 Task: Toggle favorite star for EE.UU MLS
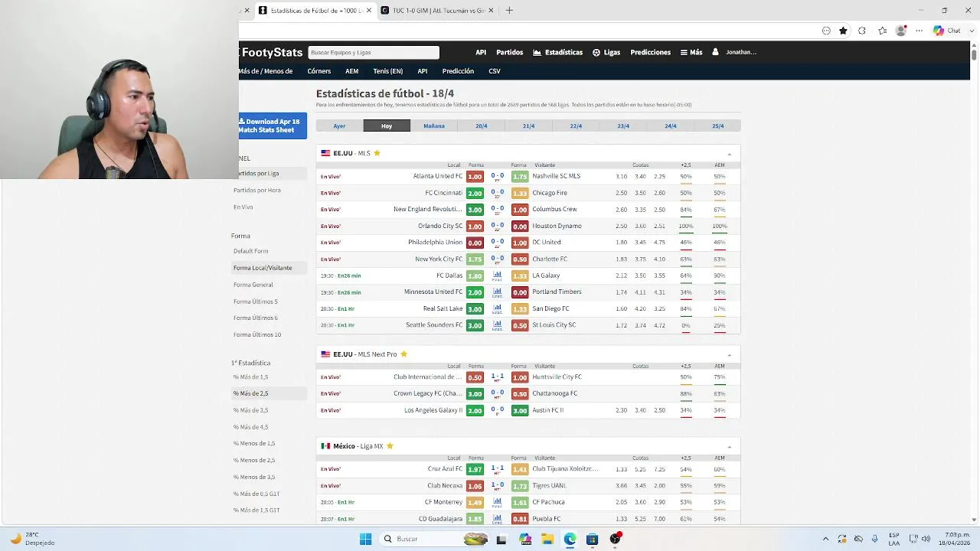pos(377,153)
